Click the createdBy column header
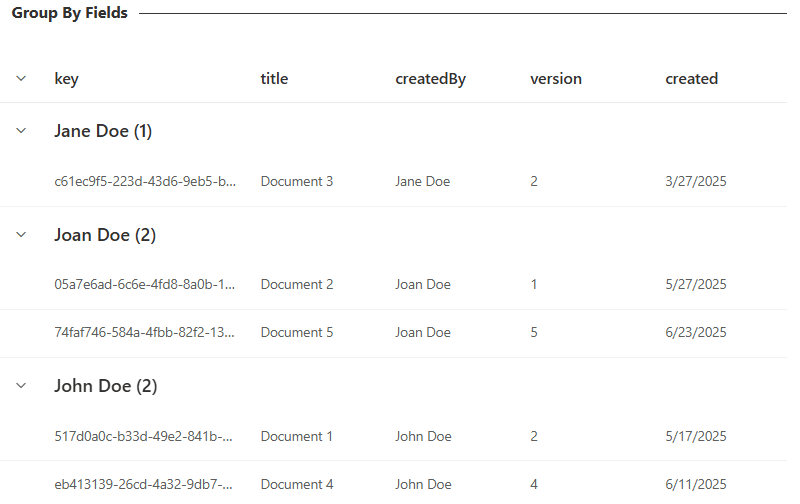Viewport: 800px width, 504px height. [x=430, y=79]
